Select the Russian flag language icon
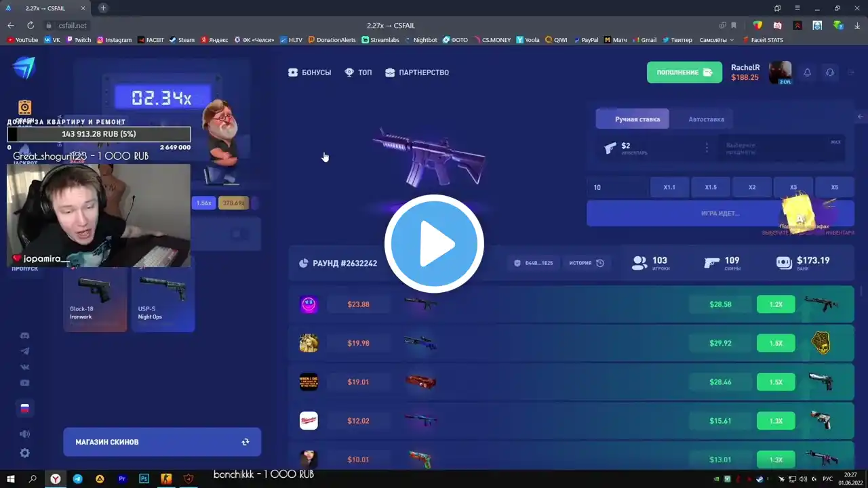The height and width of the screenshot is (488, 868). coord(25,408)
